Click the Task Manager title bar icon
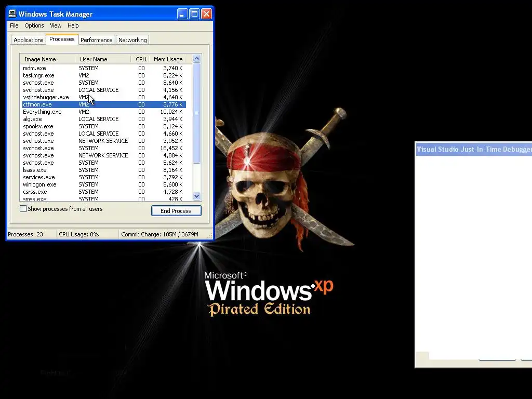This screenshot has height=399, width=532. [12, 14]
